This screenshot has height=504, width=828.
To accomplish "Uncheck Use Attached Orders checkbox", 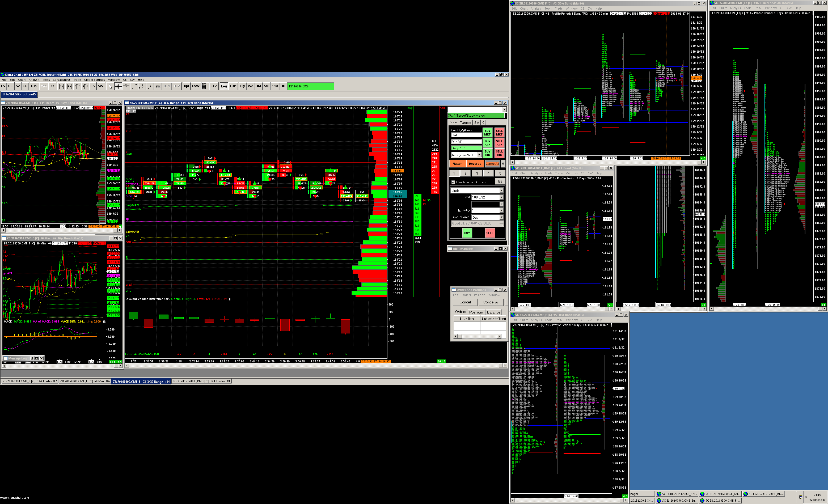I will coord(453,182).
